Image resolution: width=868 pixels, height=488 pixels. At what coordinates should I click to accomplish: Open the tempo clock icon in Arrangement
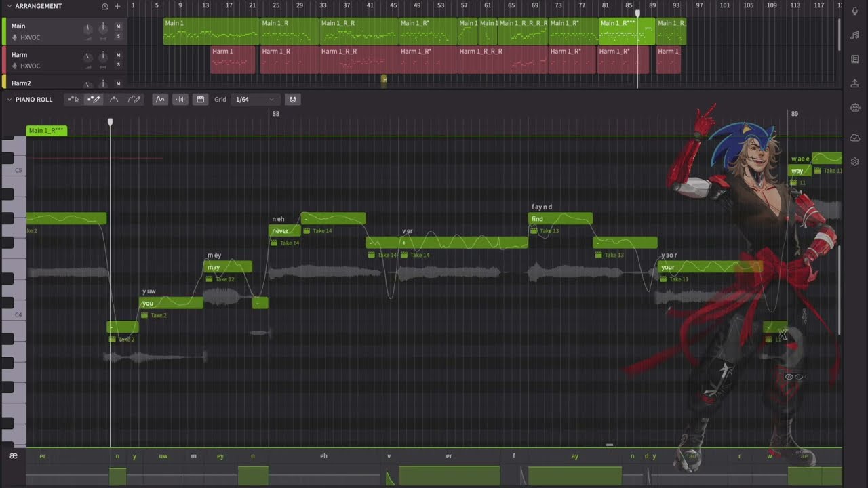coord(105,6)
